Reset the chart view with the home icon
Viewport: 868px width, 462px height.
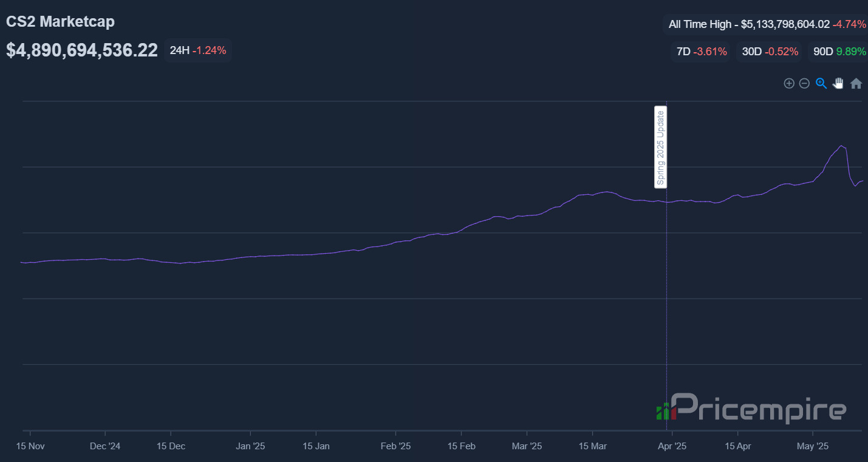[x=856, y=83]
